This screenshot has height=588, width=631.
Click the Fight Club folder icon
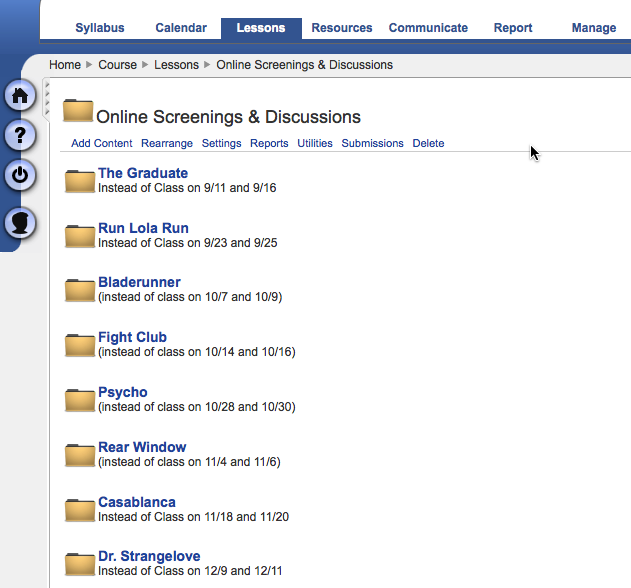click(x=80, y=345)
